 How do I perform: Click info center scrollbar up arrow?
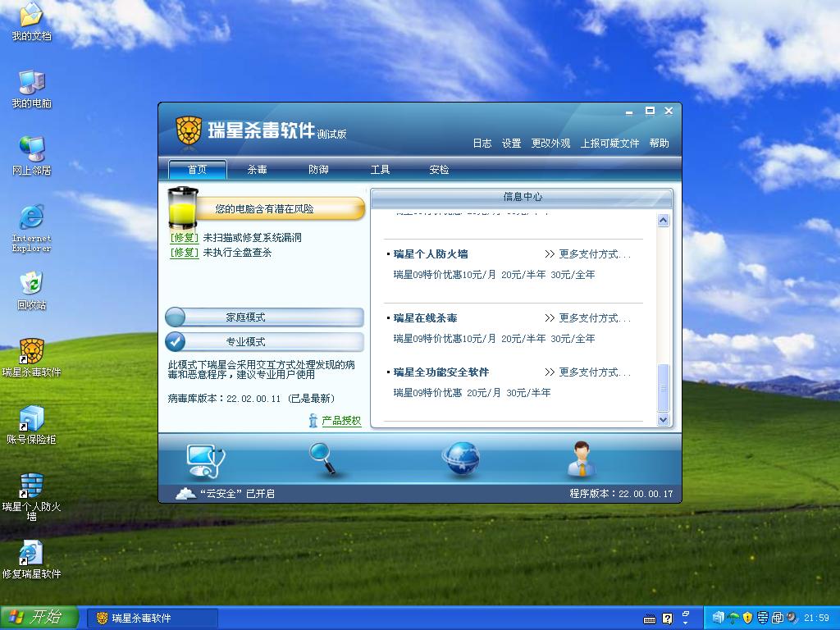click(663, 220)
